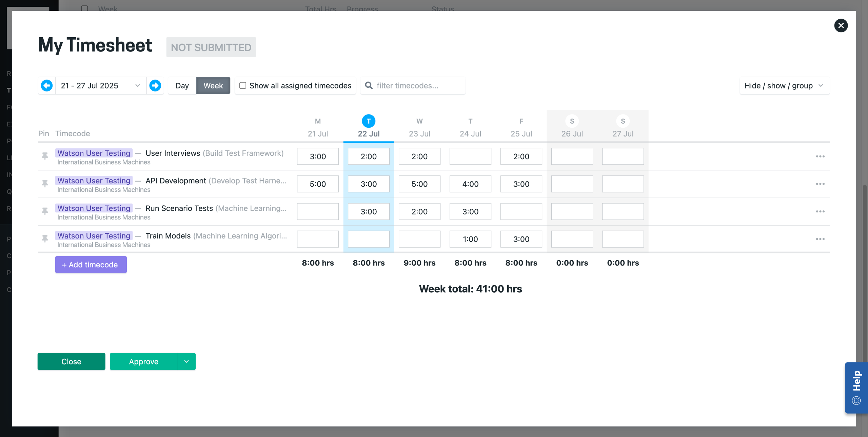Open Watson User Testing link in Train Models row
This screenshot has height=437, width=868.
point(94,235)
